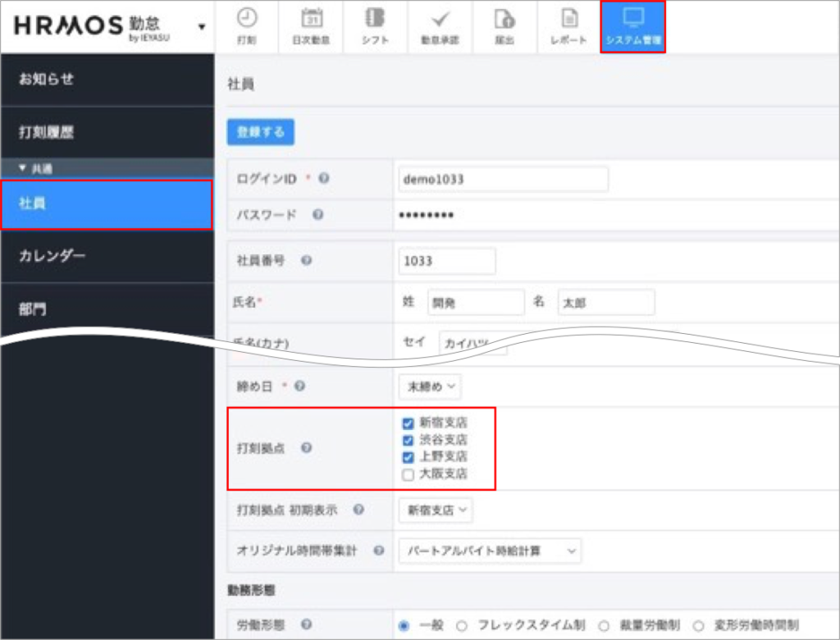Image resolution: width=840 pixels, height=640 pixels.
Task: Uncheck the 渋谷支店 checkbox
Action: coord(408,440)
